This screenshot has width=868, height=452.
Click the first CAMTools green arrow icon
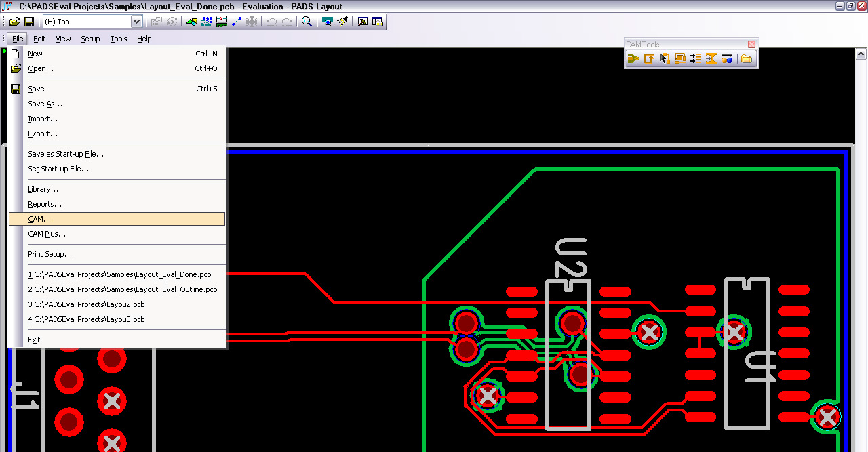633,59
